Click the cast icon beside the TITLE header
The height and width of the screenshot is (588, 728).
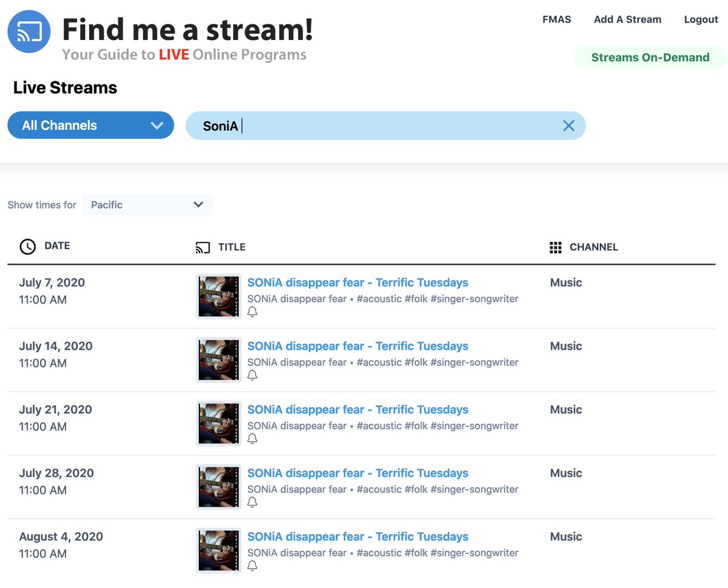point(202,247)
